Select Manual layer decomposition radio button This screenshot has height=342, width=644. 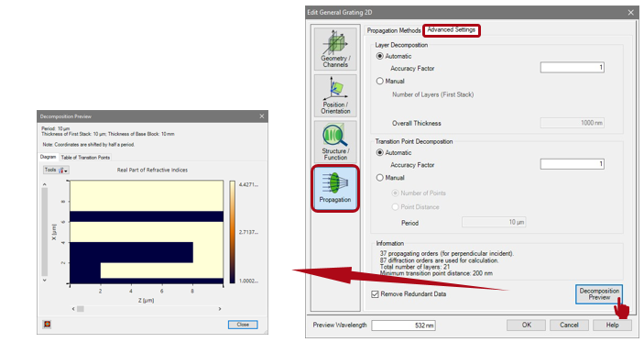(x=380, y=81)
